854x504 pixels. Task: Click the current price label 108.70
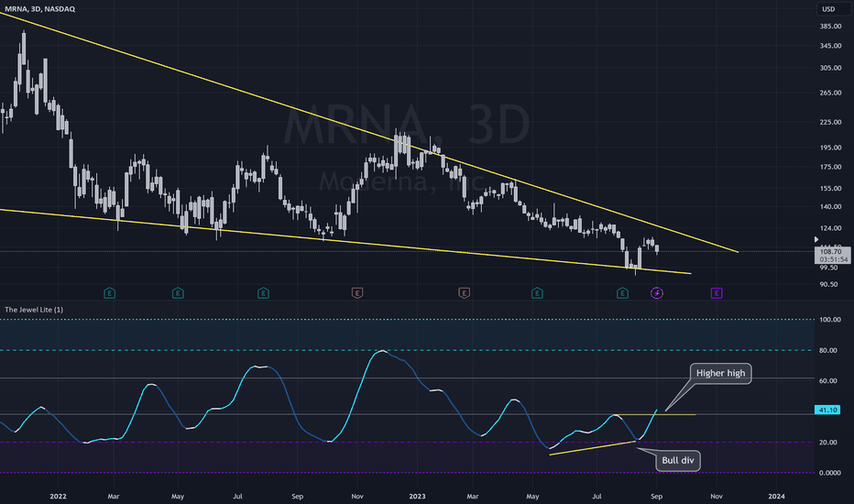point(831,252)
